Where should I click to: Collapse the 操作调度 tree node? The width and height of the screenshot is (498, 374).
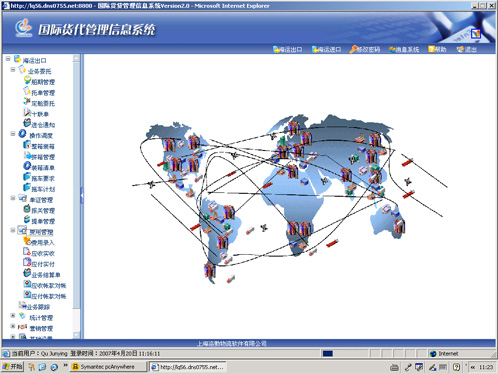tap(13, 134)
